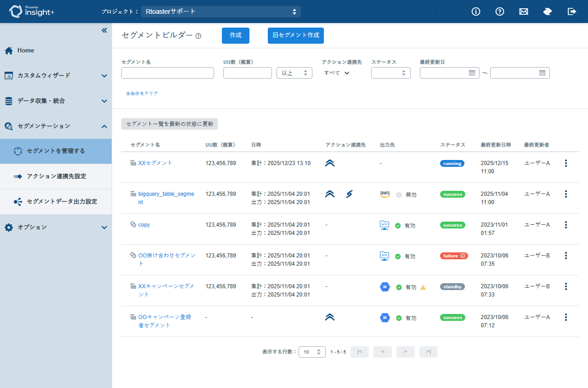Image resolution: width=588 pixels, height=388 pixels.
Task: Open the 表示する行数 rows dropdown
Action: [312, 352]
